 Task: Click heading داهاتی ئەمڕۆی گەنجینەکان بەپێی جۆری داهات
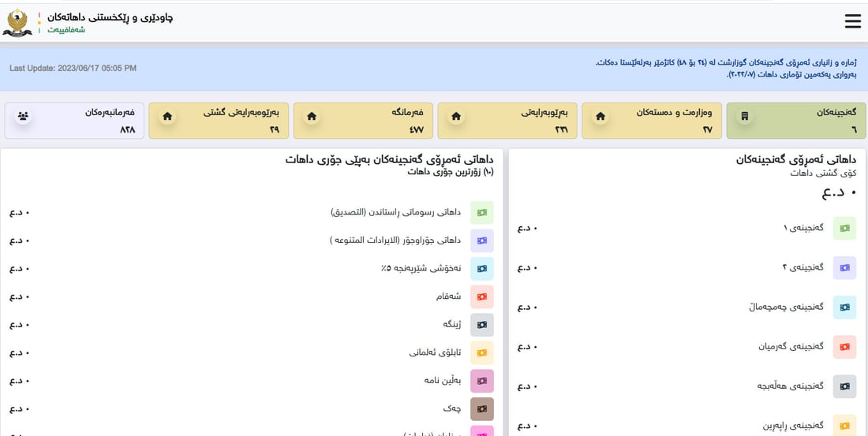(x=390, y=160)
